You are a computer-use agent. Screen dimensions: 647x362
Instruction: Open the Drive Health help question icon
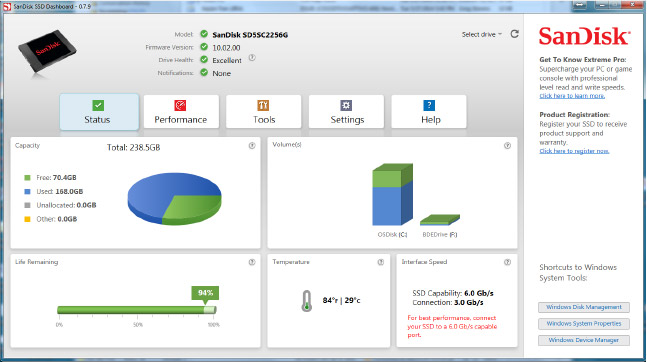pos(252,58)
